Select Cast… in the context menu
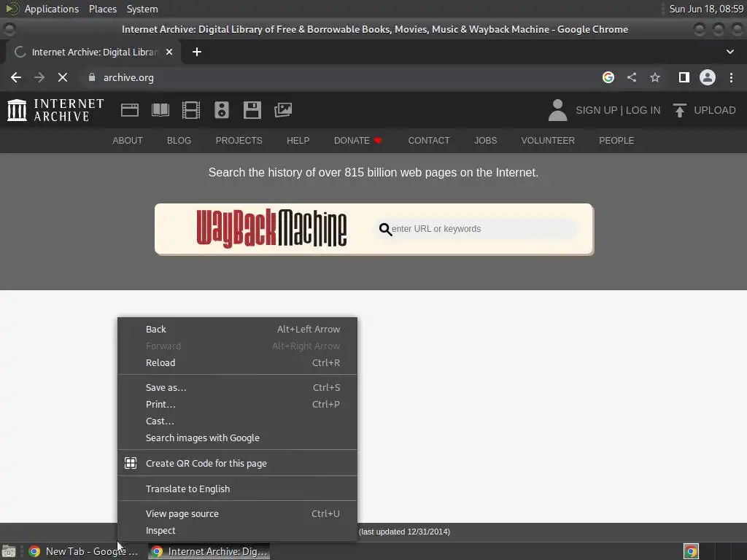 tap(237, 421)
